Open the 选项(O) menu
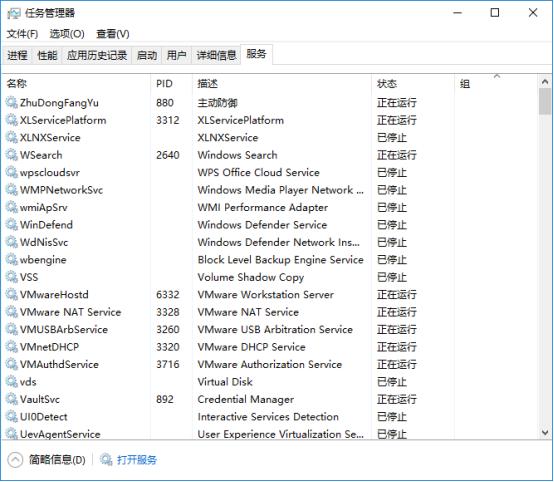Screen dimensions: 554x482 (x=67, y=34)
